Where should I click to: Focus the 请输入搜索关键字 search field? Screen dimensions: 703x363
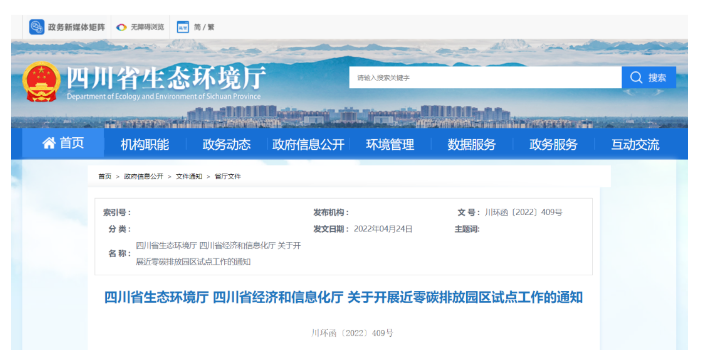[x=485, y=78]
